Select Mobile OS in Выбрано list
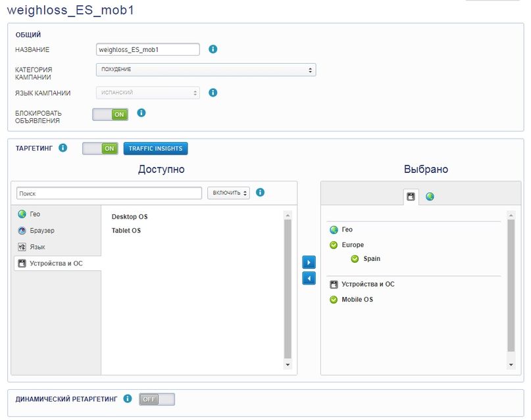Viewport: 531px width, 420px height. click(x=357, y=300)
